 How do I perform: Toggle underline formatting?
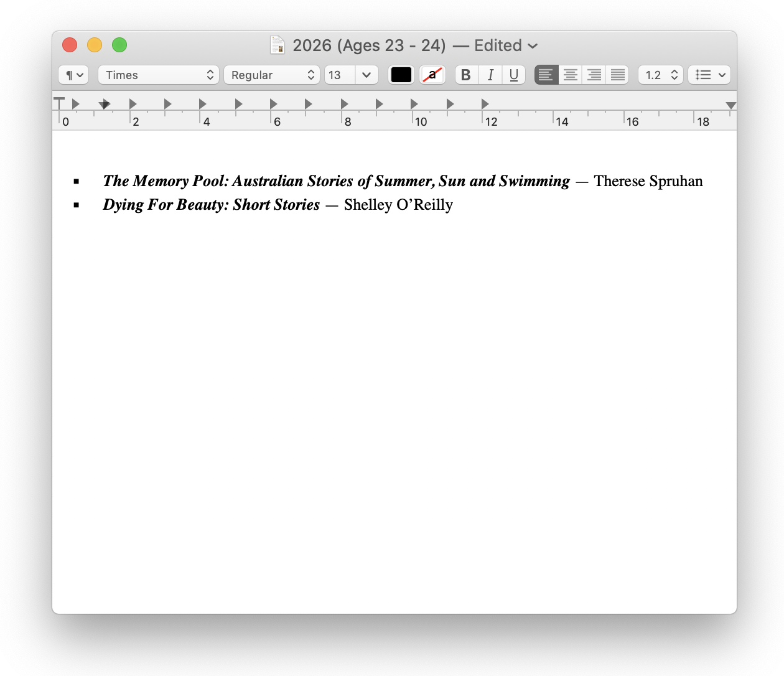pos(513,75)
